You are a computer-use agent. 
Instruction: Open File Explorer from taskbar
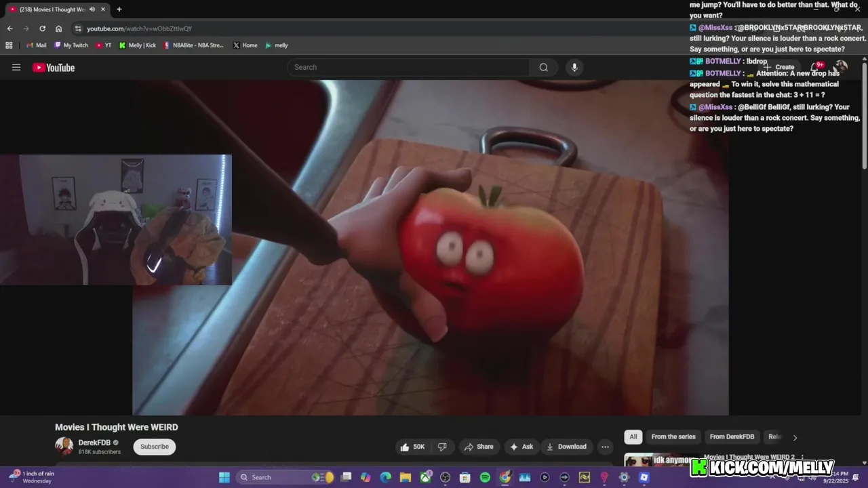click(406, 477)
